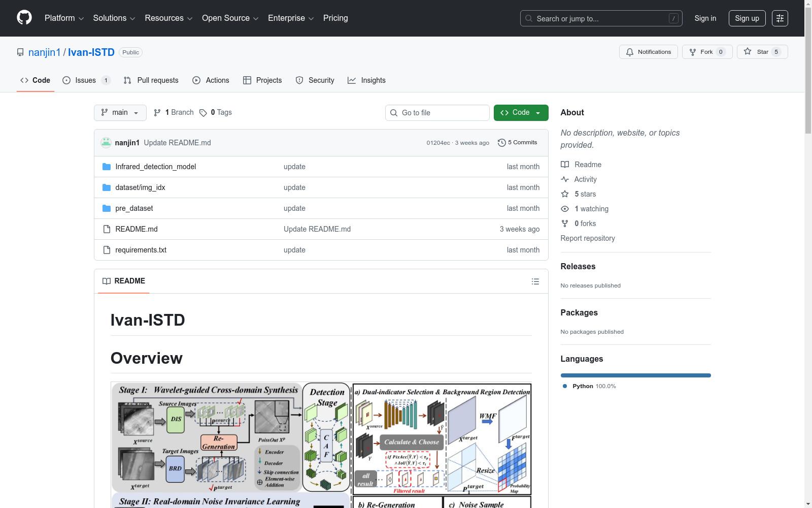Open the Infrared_detection_model folder name
This screenshot has width=812, height=508.
coord(156,167)
